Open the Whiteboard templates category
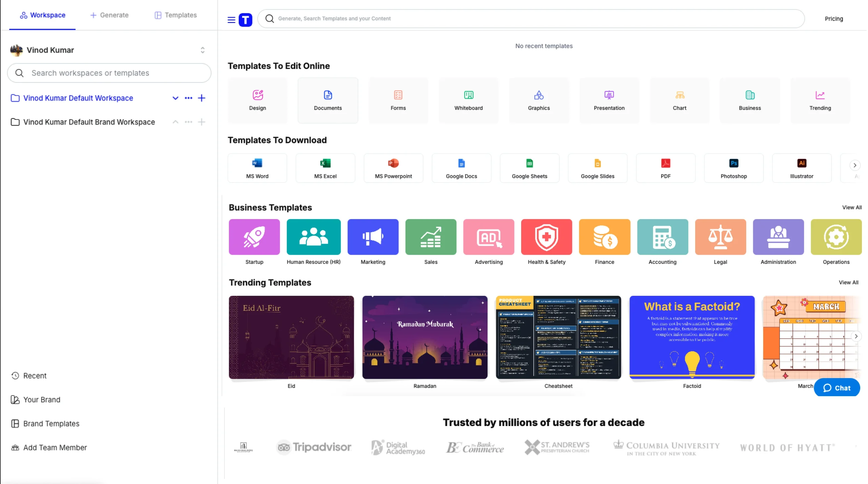Screen dimensions: 868x484 coord(468,100)
